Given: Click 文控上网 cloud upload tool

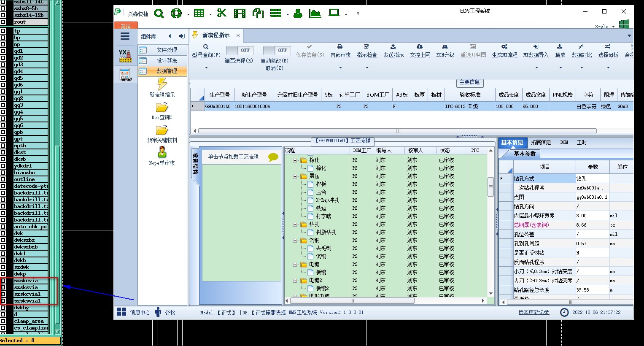Looking at the screenshot, I should [x=420, y=51].
